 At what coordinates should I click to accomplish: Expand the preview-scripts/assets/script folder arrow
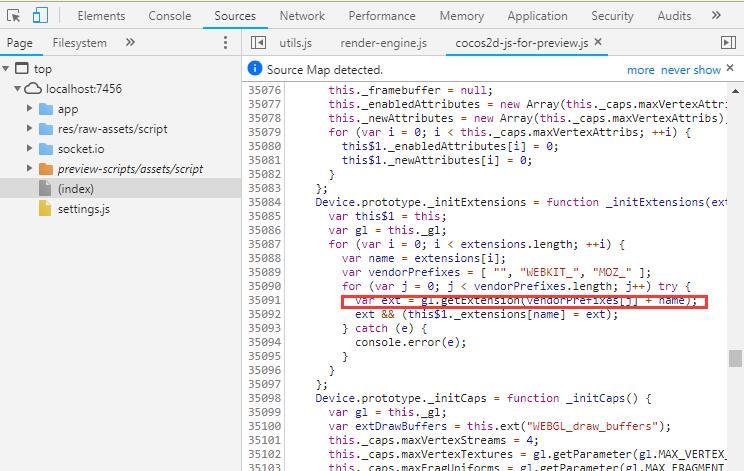point(29,168)
